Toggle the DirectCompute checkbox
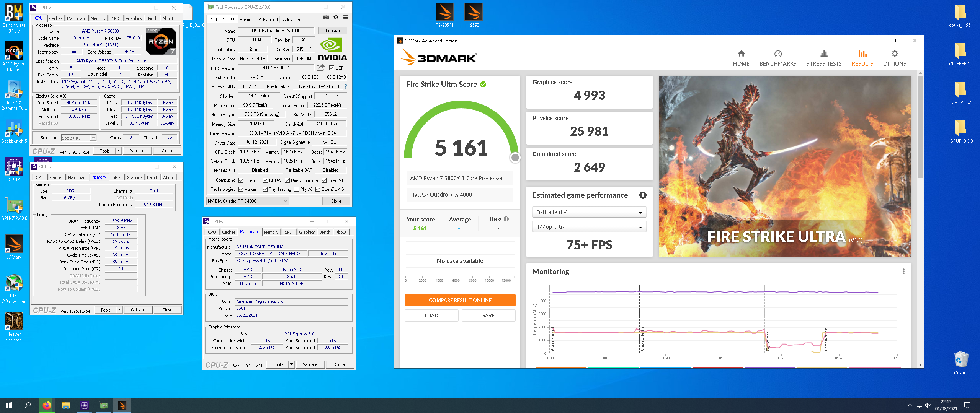 tap(287, 180)
